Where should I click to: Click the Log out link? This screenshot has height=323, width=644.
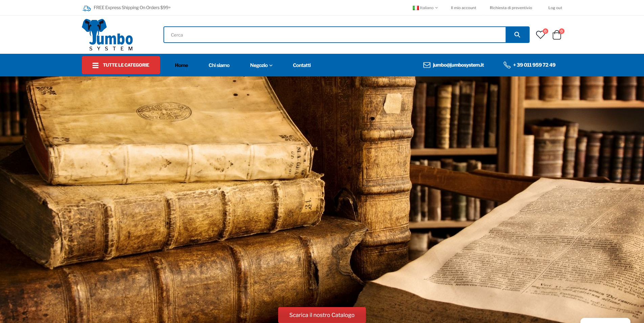[x=555, y=8]
